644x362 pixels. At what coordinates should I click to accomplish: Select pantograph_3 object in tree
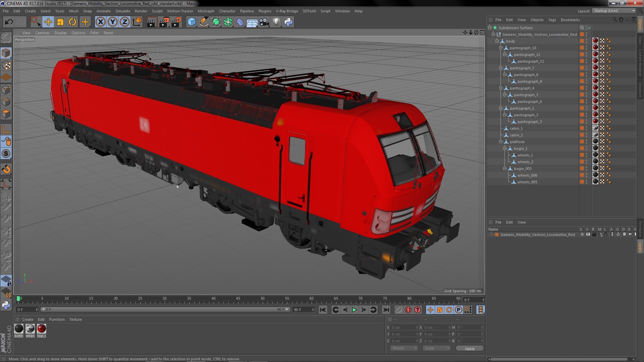click(530, 122)
